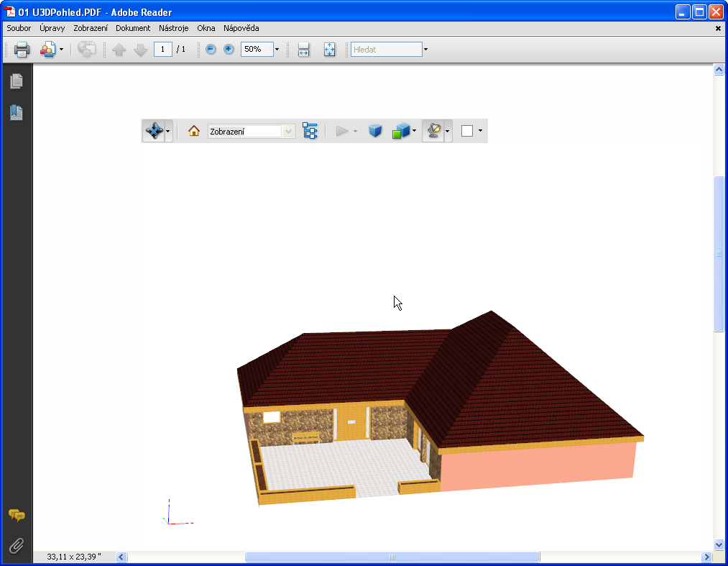The image size is (728, 566).
Task: Click the Print icon
Action: (x=22, y=49)
